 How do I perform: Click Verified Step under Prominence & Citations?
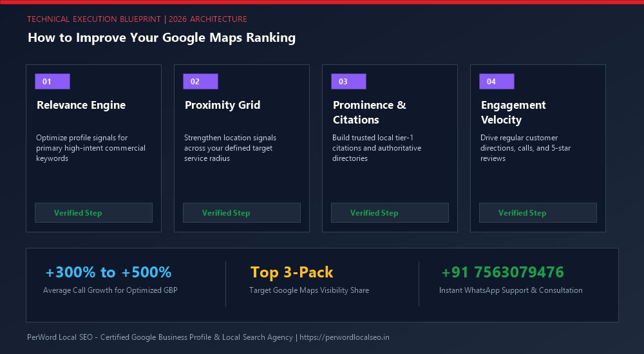point(390,213)
